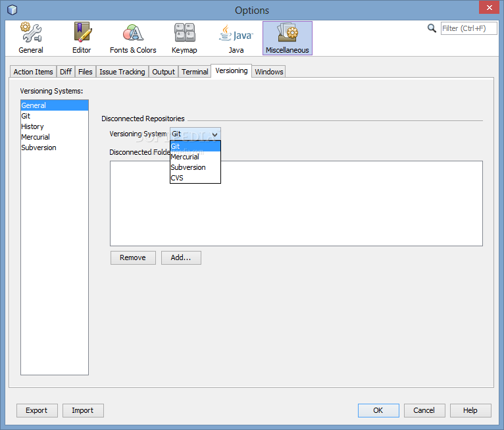This screenshot has width=504, height=430.
Task: Select the Versioning tab
Action: point(232,70)
